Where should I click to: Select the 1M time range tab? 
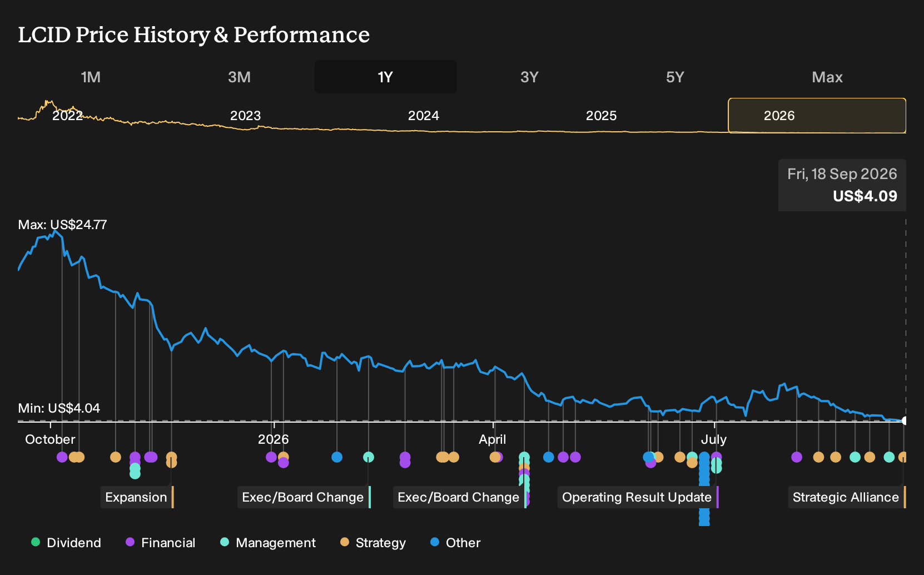click(x=91, y=77)
